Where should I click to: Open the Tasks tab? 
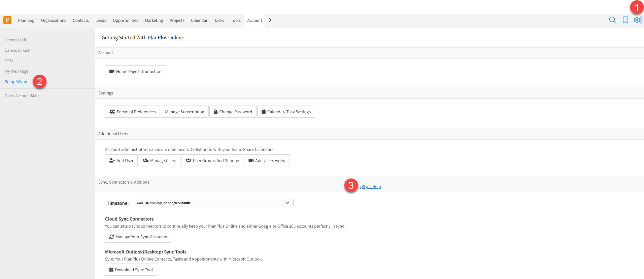[219, 21]
